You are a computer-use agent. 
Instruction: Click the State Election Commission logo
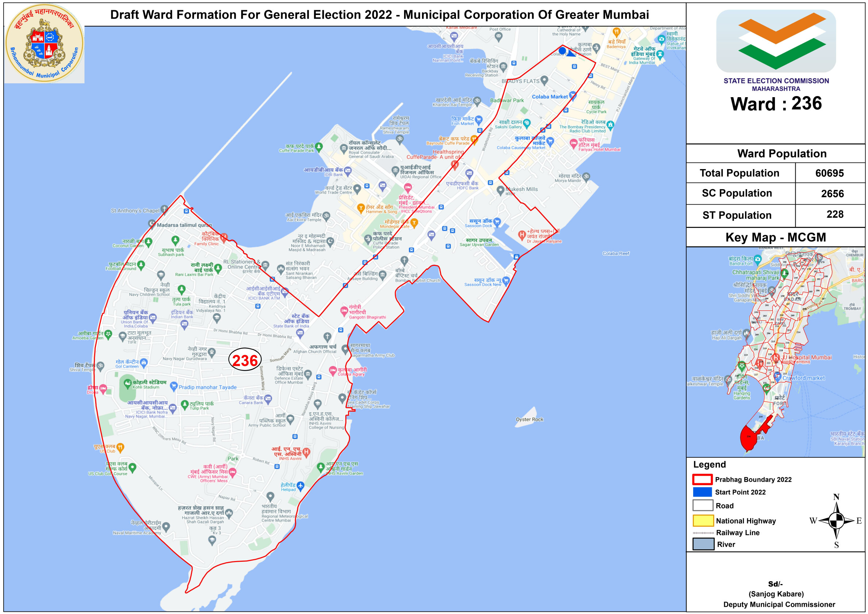[776, 41]
